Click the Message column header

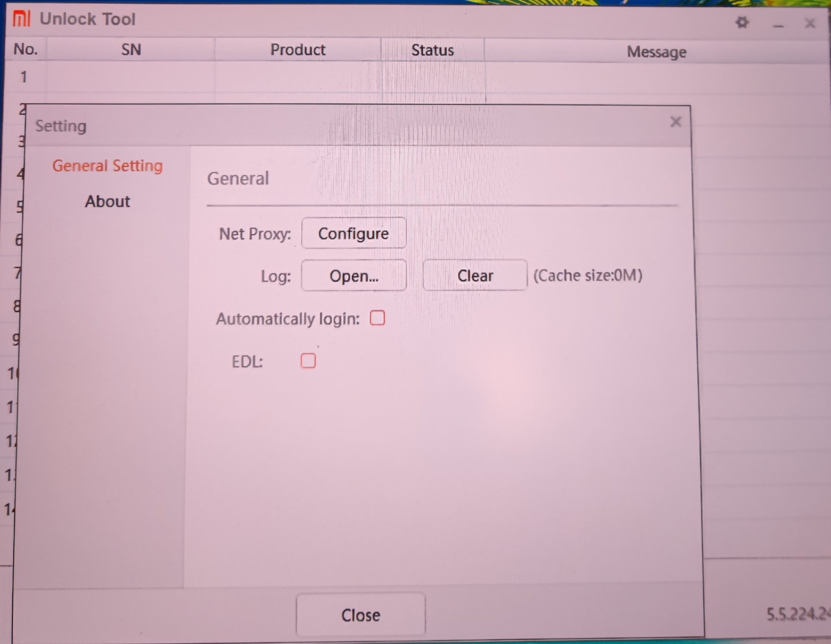click(x=657, y=52)
